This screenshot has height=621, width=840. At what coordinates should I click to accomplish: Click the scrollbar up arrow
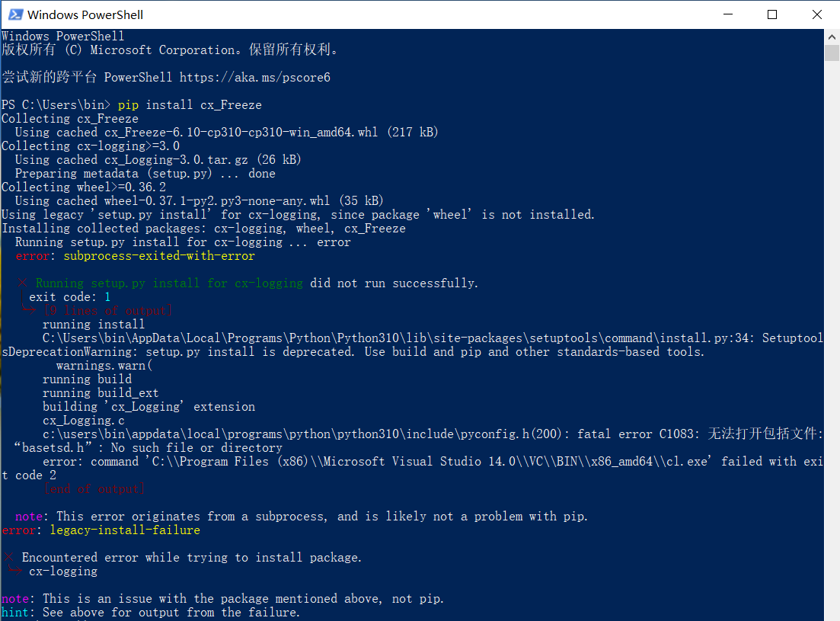[832, 35]
